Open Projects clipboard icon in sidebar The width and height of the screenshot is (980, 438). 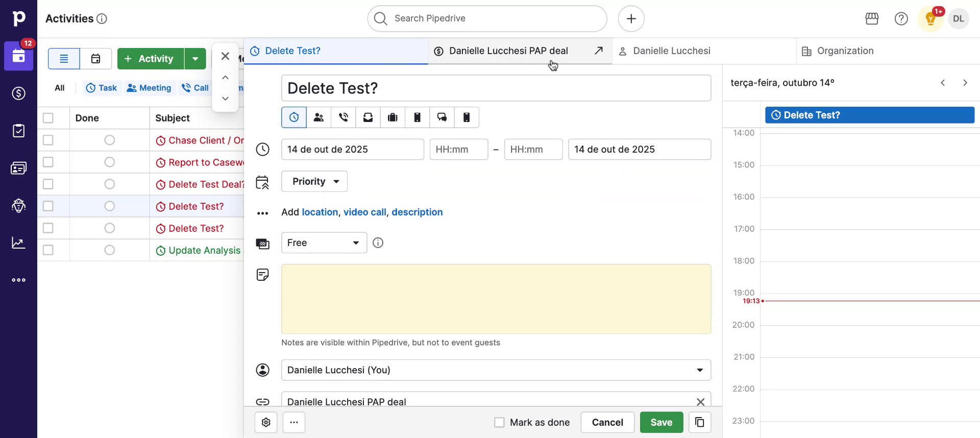click(19, 131)
